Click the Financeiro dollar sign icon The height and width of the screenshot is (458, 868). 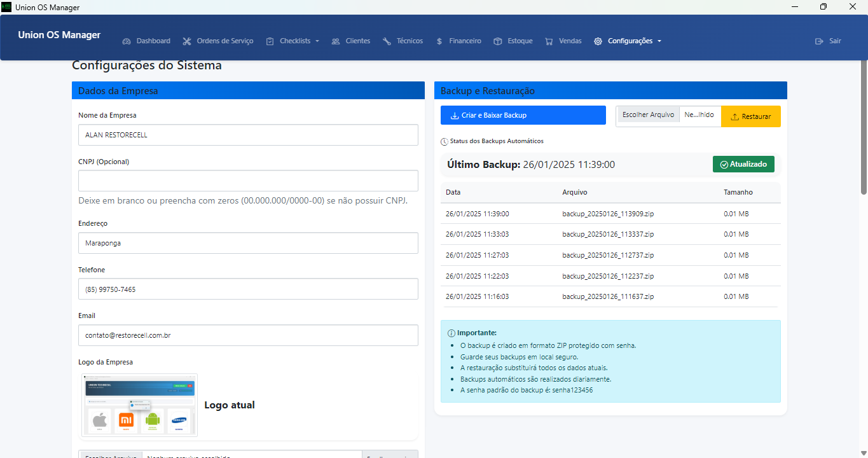[x=439, y=41]
